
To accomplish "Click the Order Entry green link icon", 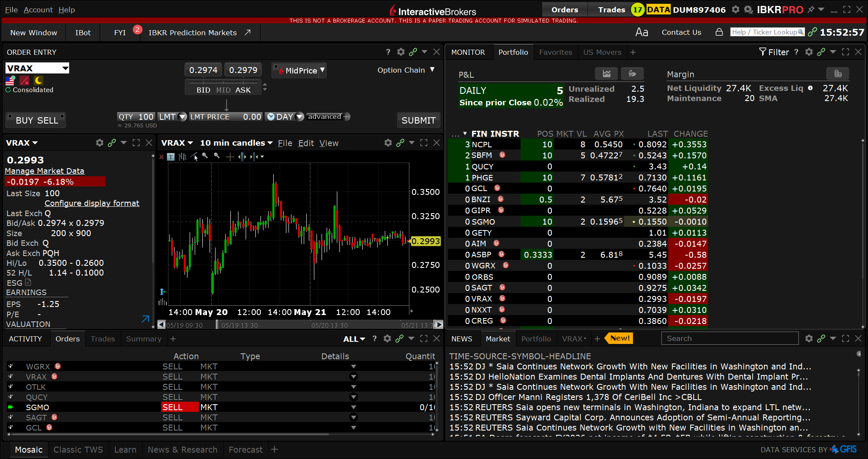I will coord(413,52).
